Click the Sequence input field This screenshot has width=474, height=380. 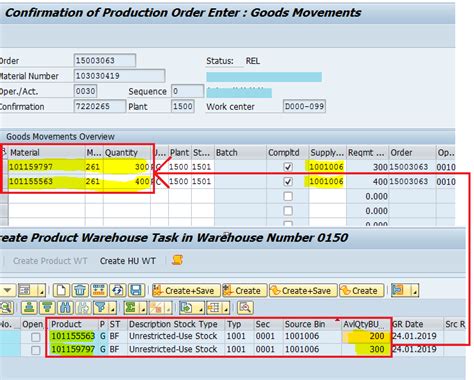(187, 91)
